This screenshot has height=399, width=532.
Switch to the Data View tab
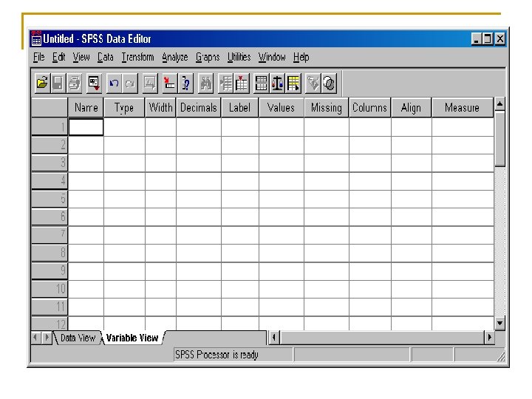click(78, 338)
